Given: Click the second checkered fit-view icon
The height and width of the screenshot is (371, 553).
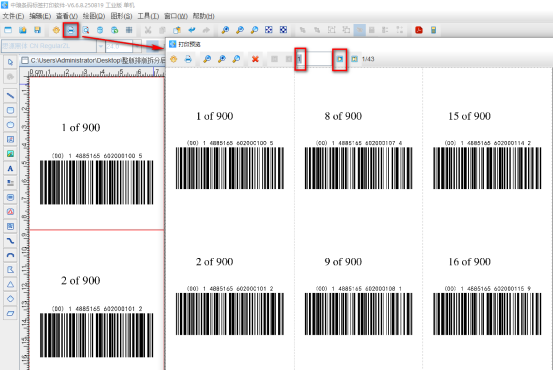Looking at the screenshot, I should (x=283, y=30).
